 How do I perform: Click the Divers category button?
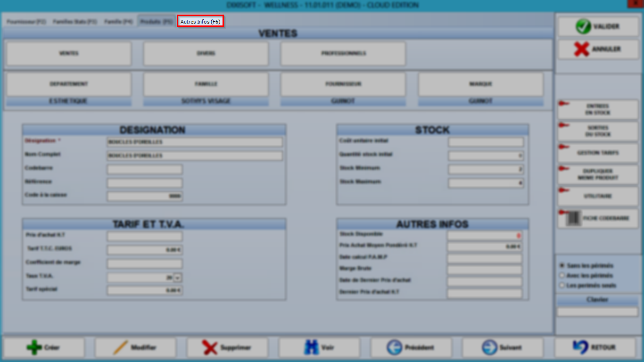206,53
